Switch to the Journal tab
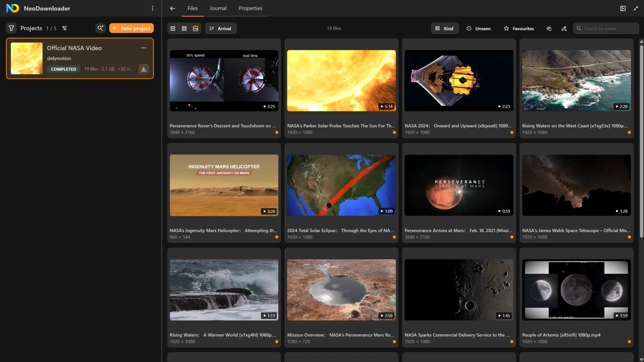Image resolution: width=644 pixels, height=362 pixels. coord(218,8)
